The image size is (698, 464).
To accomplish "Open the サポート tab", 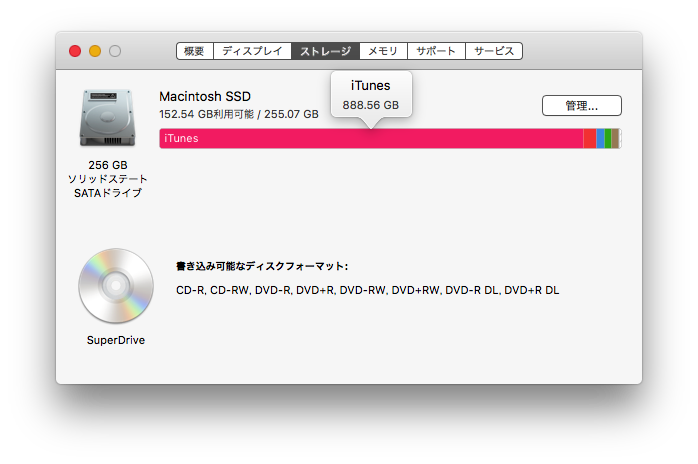I will [436, 51].
